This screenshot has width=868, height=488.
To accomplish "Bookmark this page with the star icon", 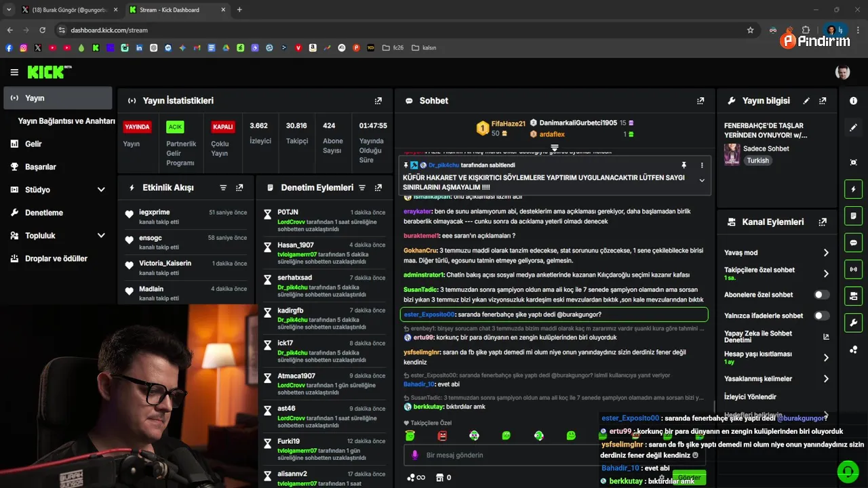I will (750, 30).
